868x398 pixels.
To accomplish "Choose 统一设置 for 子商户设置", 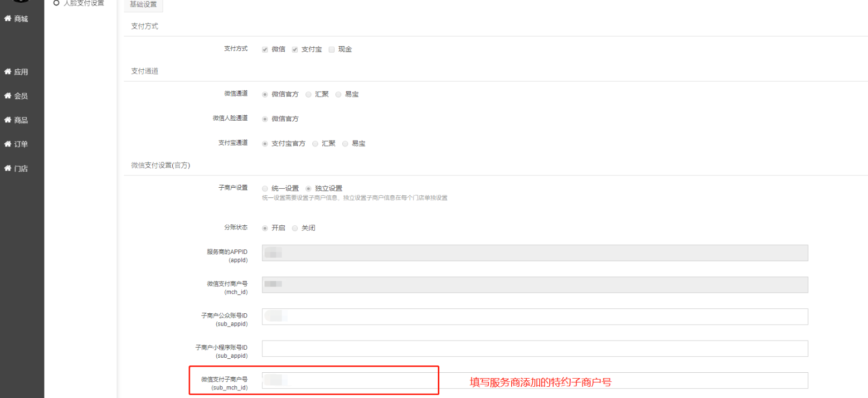I will pyautogui.click(x=265, y=189).
